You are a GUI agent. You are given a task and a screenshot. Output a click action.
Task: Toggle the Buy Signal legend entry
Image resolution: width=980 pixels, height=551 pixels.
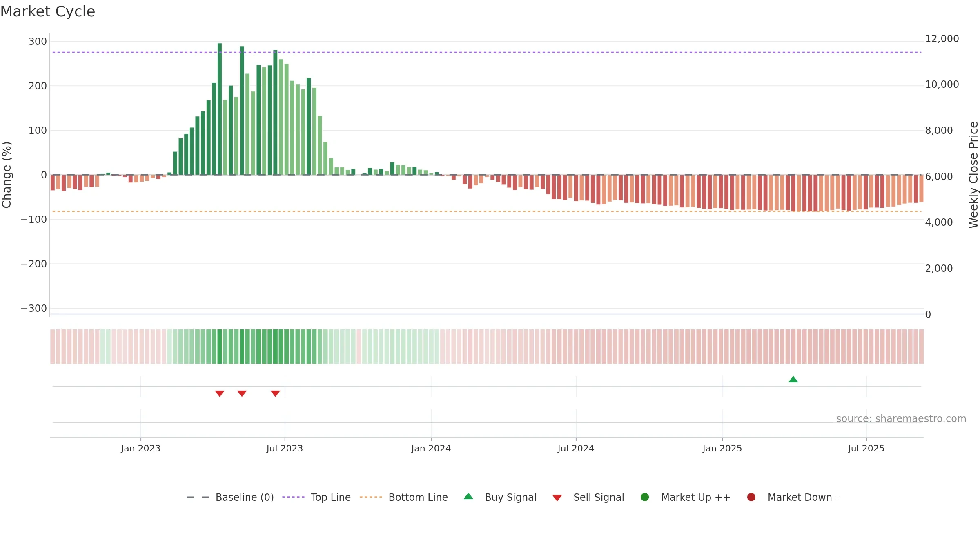pos(500,497)
